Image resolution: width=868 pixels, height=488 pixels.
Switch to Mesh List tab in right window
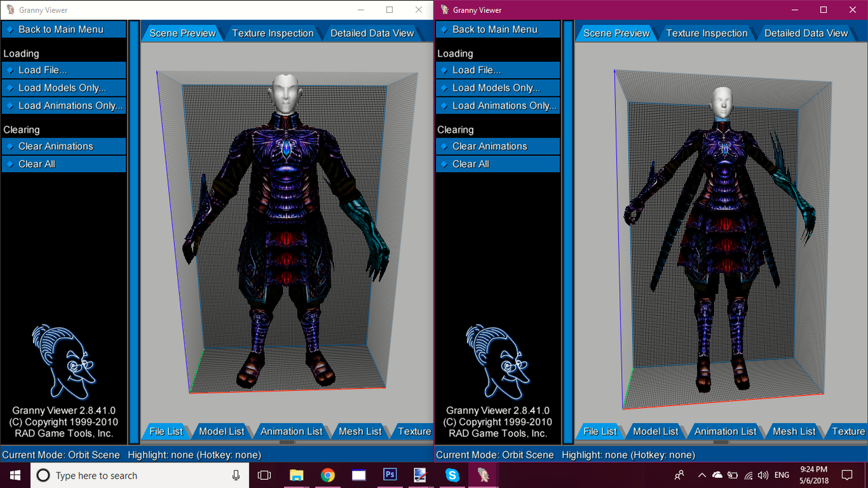(x=794, y=431)
